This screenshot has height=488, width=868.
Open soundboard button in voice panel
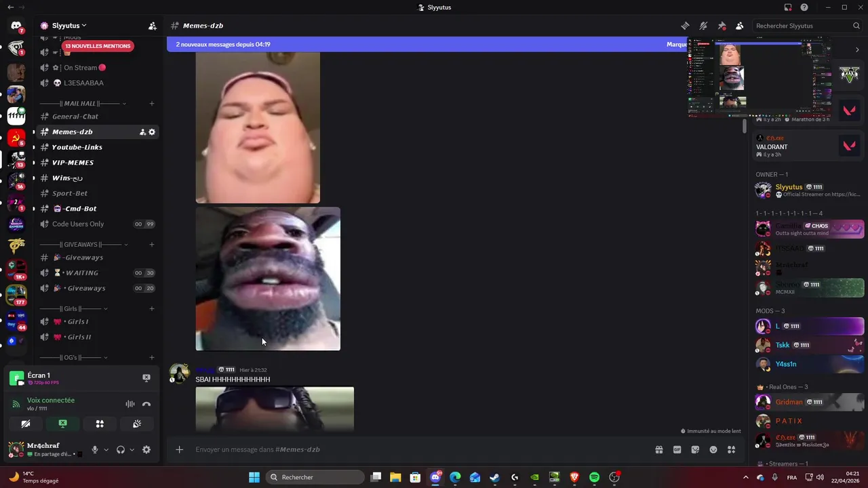136,424
